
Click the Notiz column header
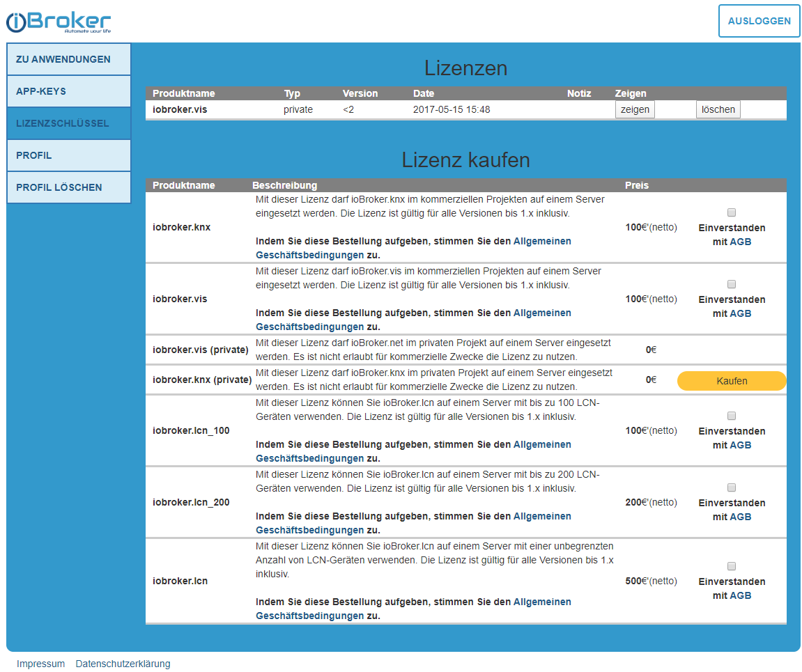coord(578,93)
